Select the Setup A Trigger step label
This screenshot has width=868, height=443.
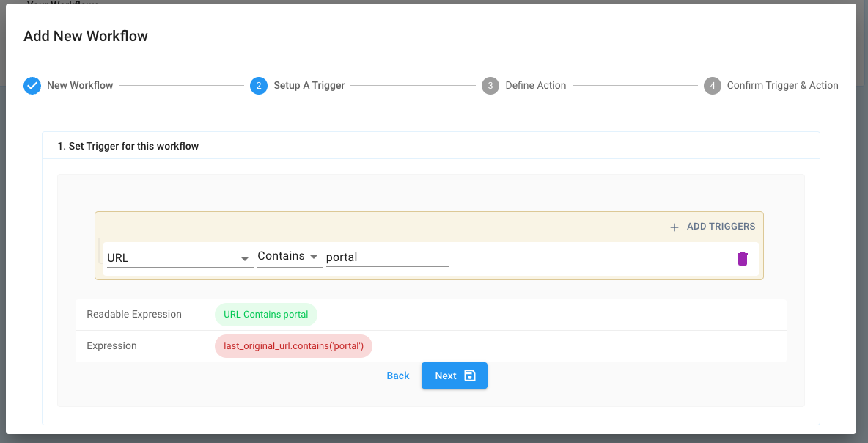click(309, 86)
